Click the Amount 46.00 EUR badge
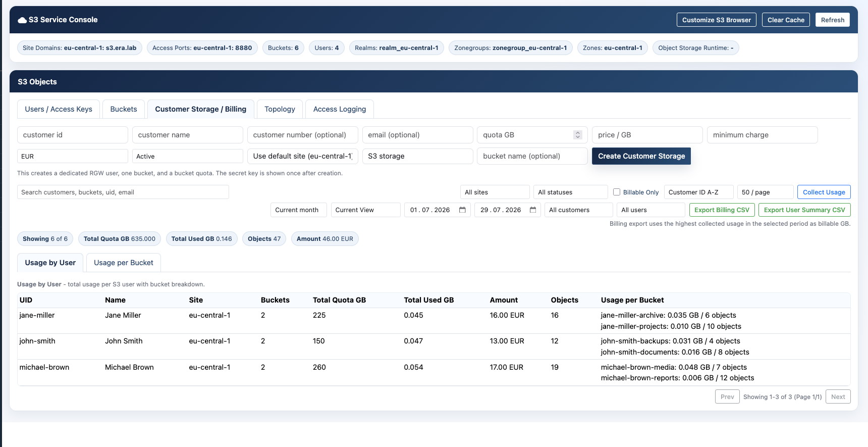868x447 pixels. tap(325, 239)
